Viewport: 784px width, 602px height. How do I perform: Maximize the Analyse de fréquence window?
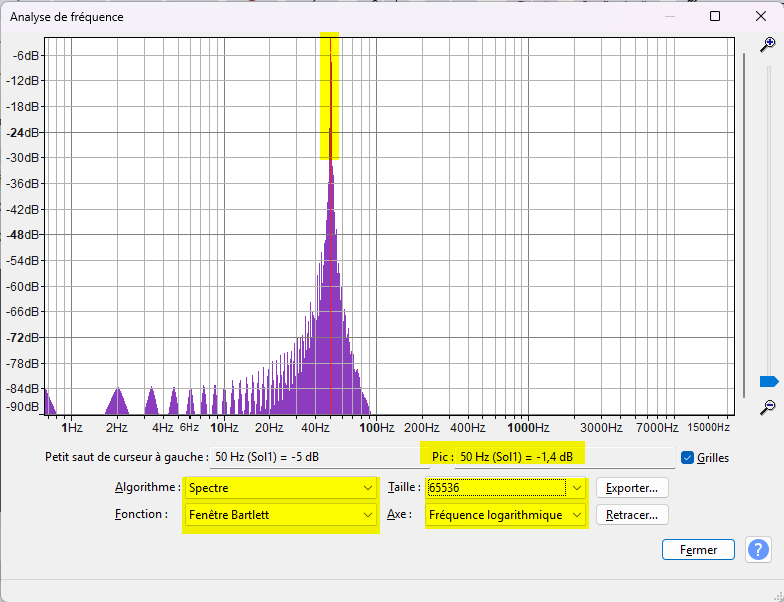715,17
